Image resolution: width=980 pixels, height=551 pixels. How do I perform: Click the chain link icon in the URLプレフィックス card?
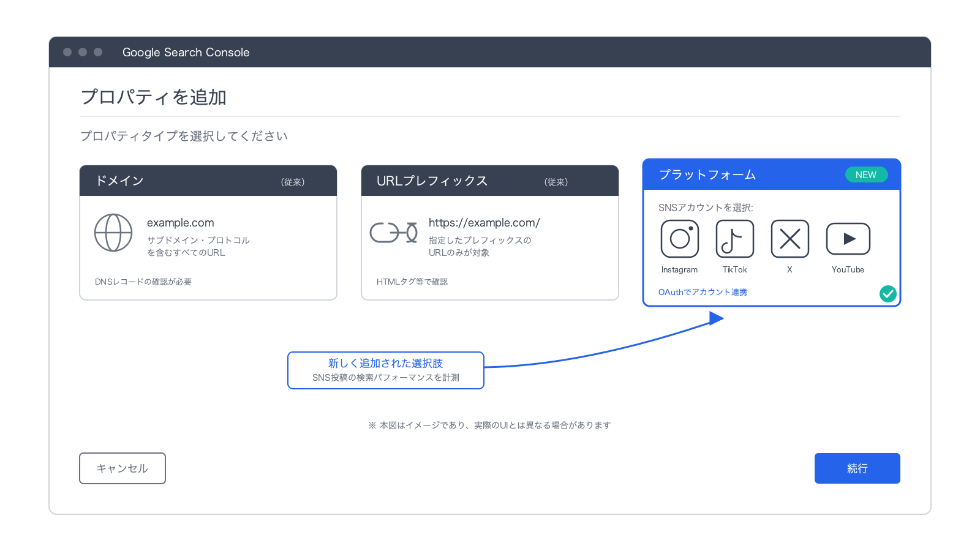(x=394, y=233)
